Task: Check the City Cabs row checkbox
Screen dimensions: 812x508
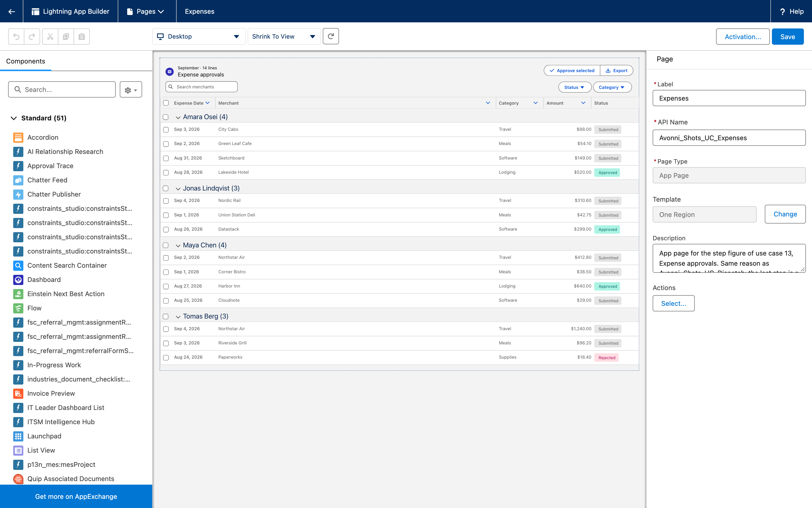Action: coord(166,130)
